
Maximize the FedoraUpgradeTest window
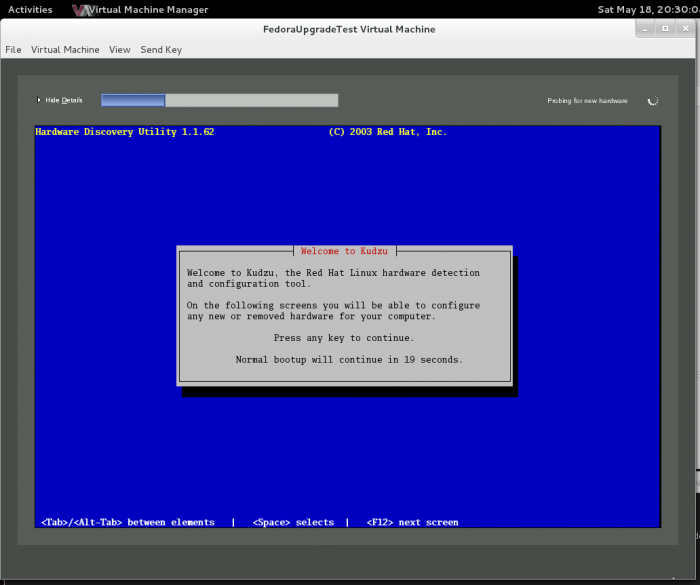[x=666, y=29]
